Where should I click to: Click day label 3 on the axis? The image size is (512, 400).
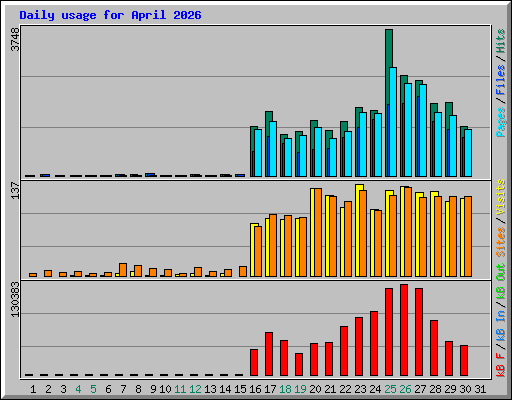[63, 389]
